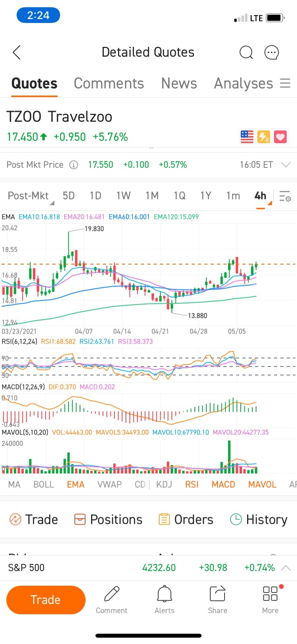Tap the S&P 500 index name
The image size is (297, 644).
[26, 568]
